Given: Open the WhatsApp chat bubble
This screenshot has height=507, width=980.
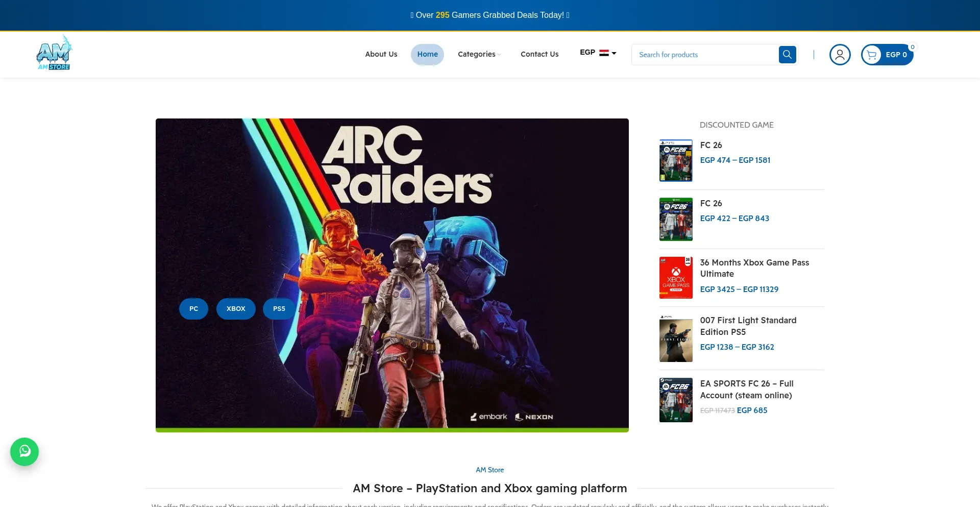Looking at the screenshot, I should click(24, 451).
